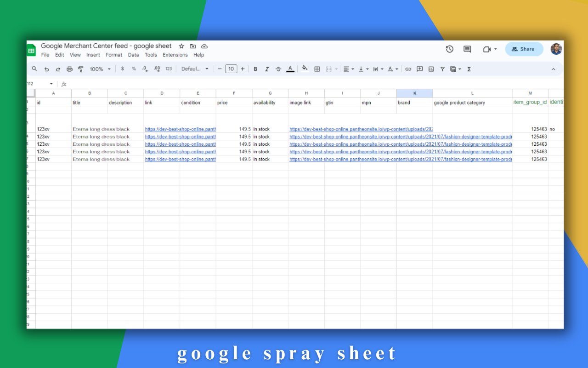
Task: Select the paint format tool
Action: point(81,69)
